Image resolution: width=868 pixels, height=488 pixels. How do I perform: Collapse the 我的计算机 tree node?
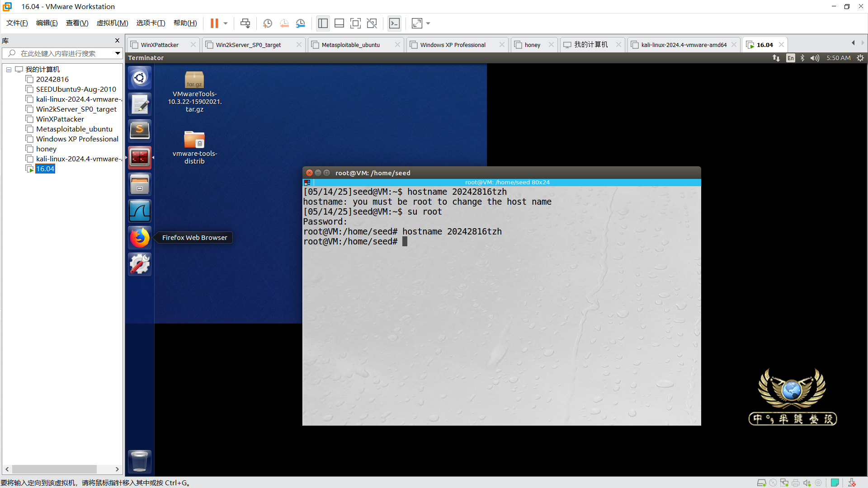pos(9,70)
